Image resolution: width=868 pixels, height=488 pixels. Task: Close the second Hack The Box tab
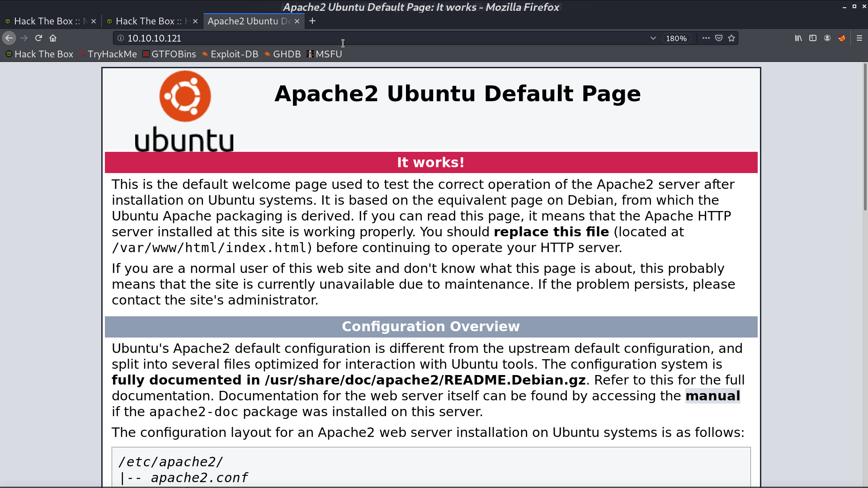pos(195,21)
